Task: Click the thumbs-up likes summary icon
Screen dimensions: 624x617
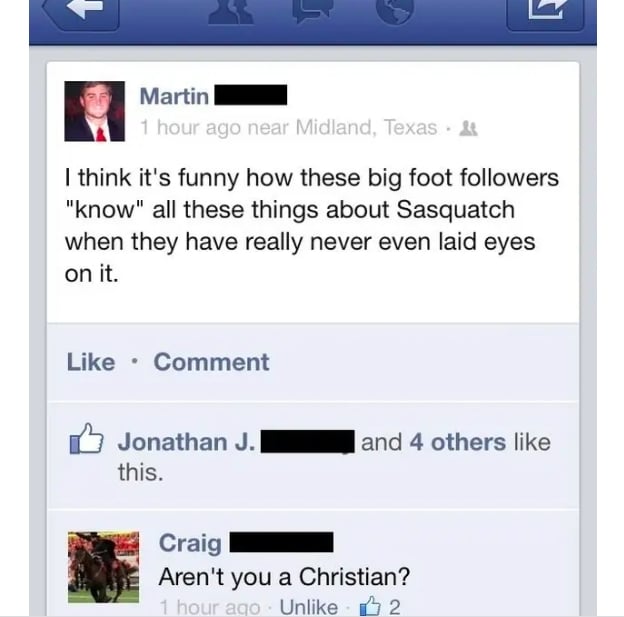Action: tap(86, 439)
